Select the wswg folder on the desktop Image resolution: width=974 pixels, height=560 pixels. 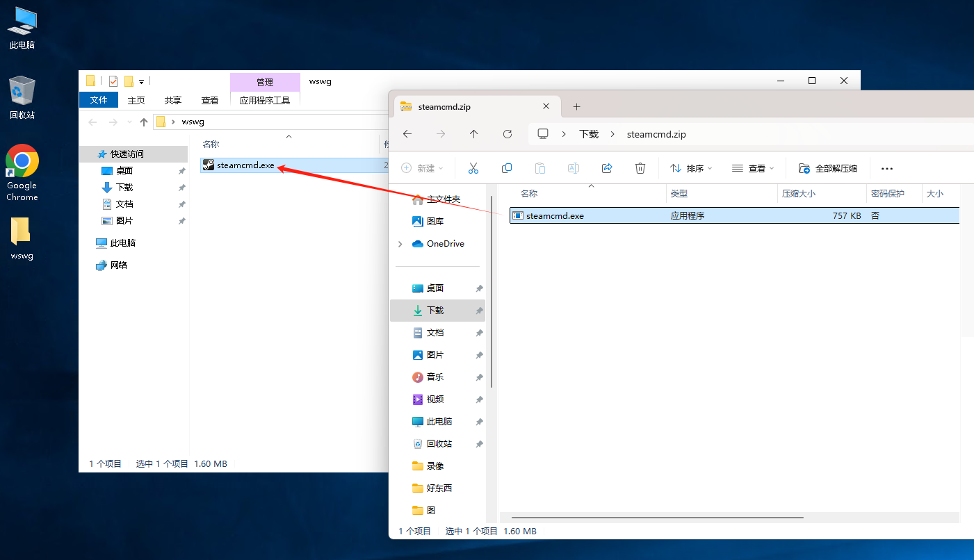pyautogui.click(x=22, y=238)
